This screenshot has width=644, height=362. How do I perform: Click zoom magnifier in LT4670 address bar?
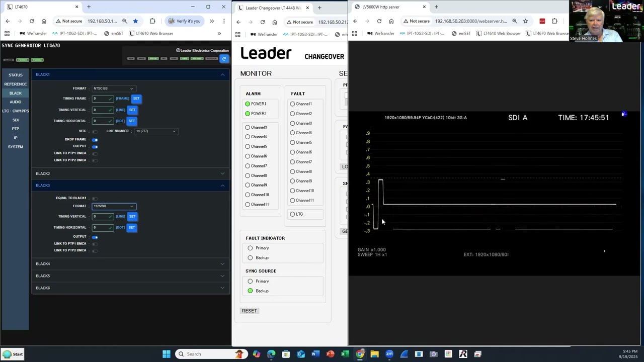(124, 21)
